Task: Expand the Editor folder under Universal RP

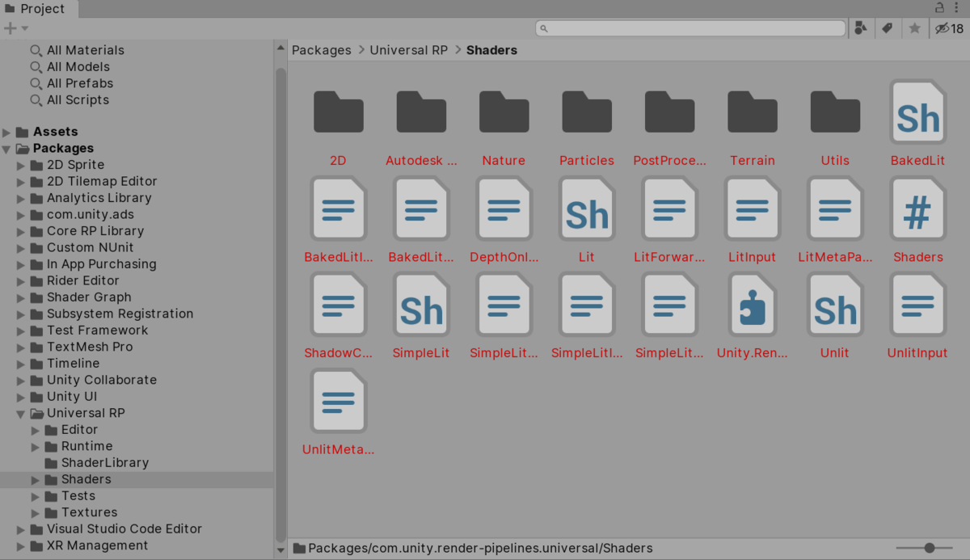Action: click(x=36, y=430)
